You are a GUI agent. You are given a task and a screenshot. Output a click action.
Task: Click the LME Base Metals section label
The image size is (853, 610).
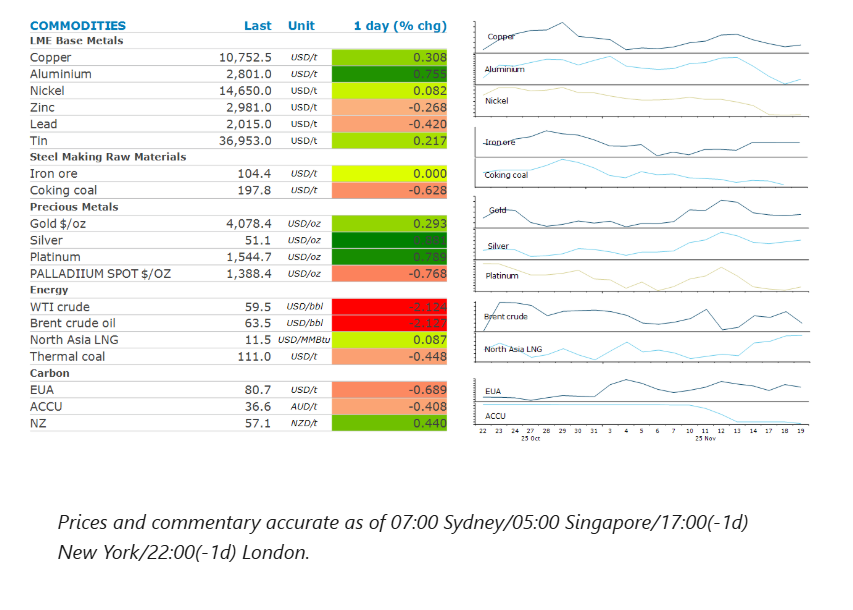tap(77, 41)
